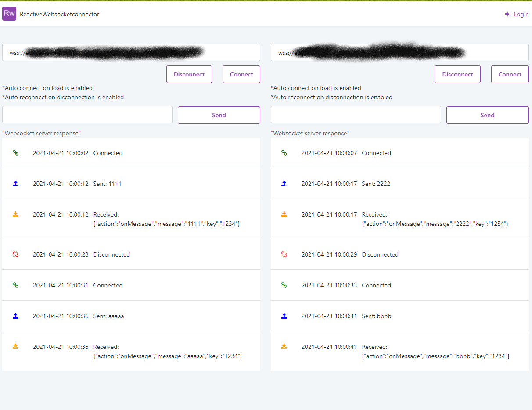Select the 'Sent: bbbb' log text
This screenshot has height=410, width=532.
pyautogui.click(x=377, y=316)
